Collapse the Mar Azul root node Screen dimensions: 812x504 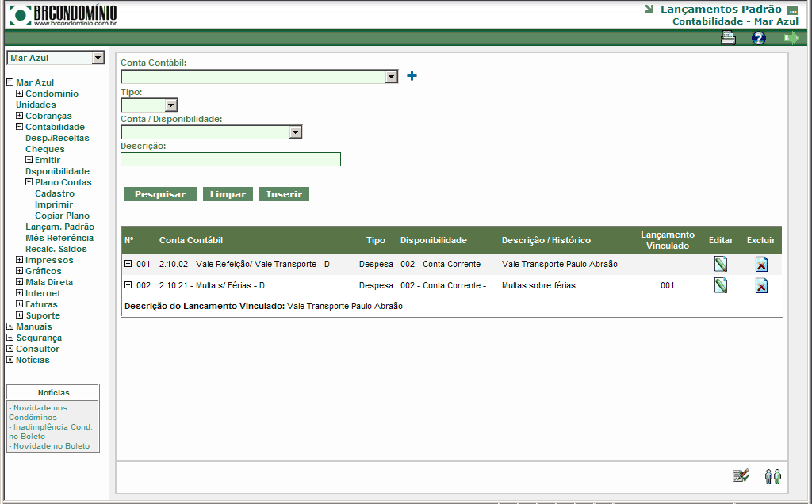(x=10, y=82)
